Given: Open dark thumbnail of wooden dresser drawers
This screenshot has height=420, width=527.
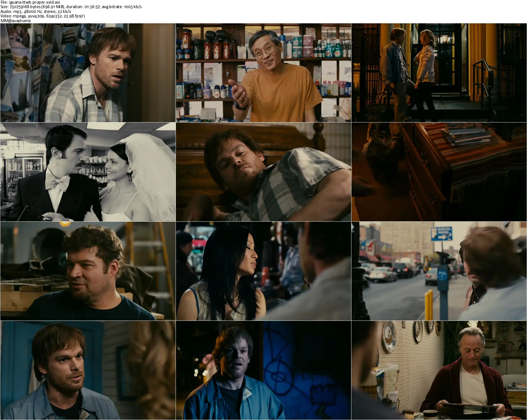Looking at the screenshot, I should tap(439, 172).
